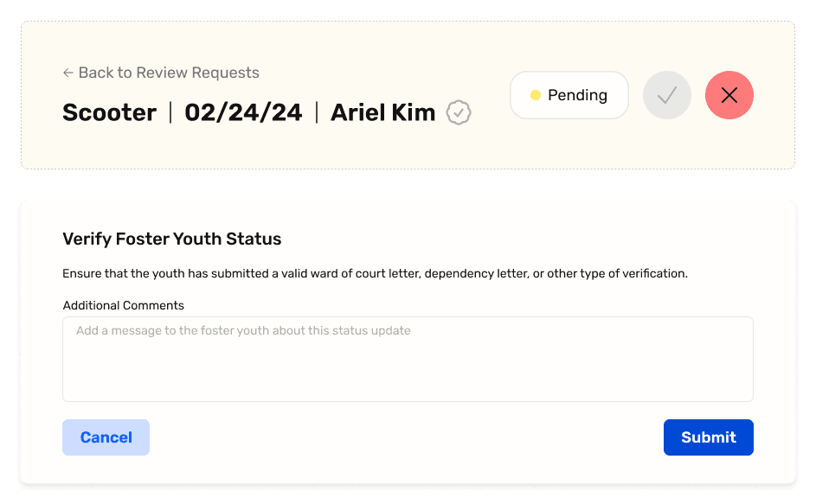This screenshot has height=504, width=816.
Task: Click the word Pending in the status badge
Action: click(578, 96)
